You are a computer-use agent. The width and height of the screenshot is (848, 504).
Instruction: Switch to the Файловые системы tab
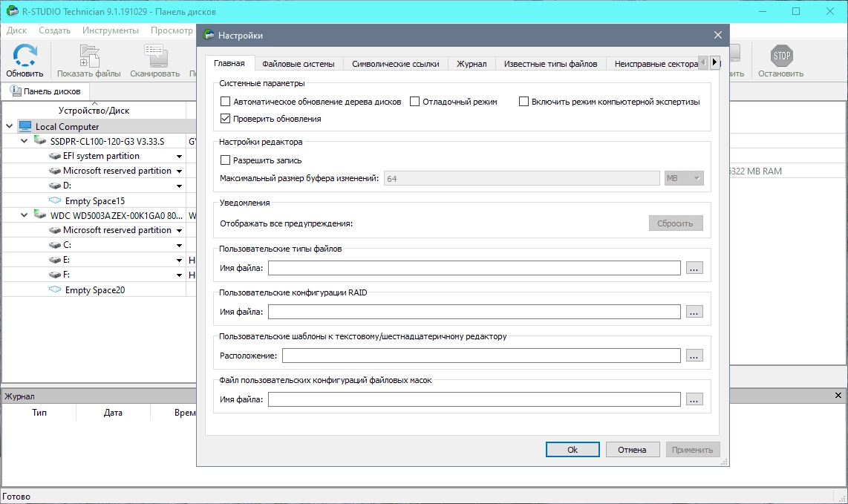(x=298, y=64)
